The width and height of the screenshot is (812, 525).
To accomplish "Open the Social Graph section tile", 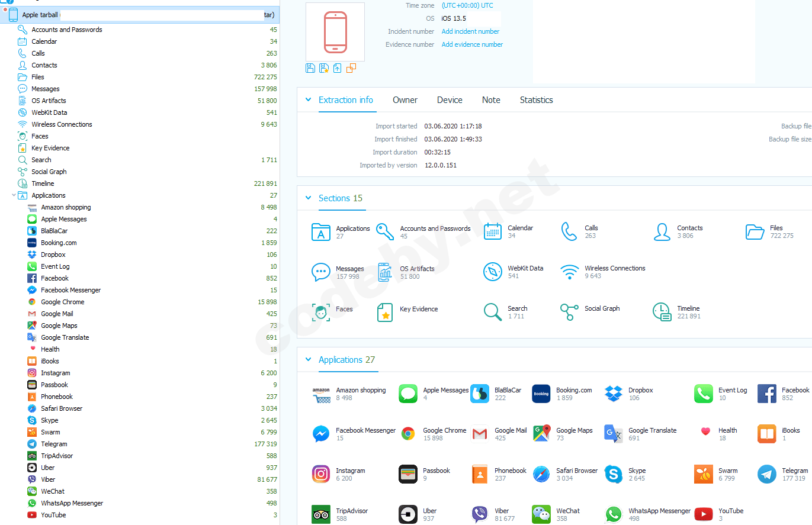I will click(590, 312).
